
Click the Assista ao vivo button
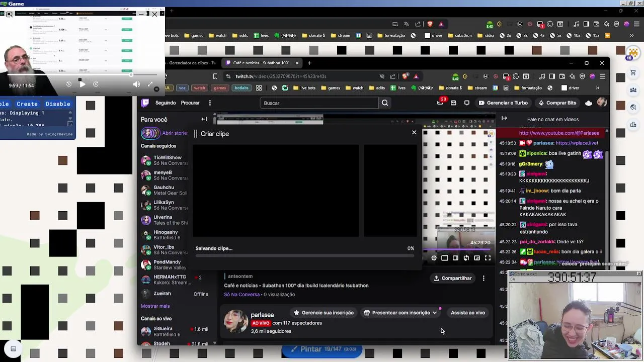click(468, 313)
